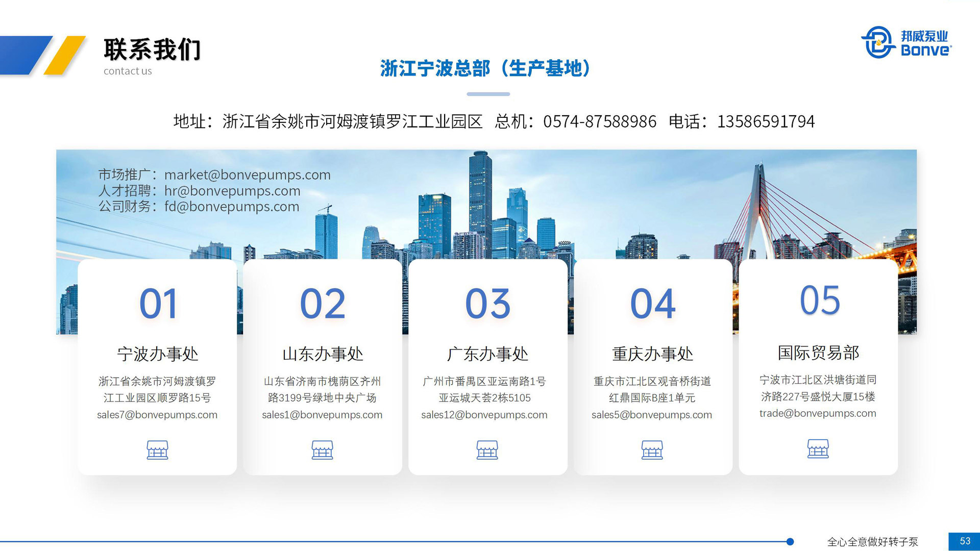Click the storefront icon under 重庆办事处
Image resolution: width=980 pixels, height=551 pixels.
(x=652, y=450)
